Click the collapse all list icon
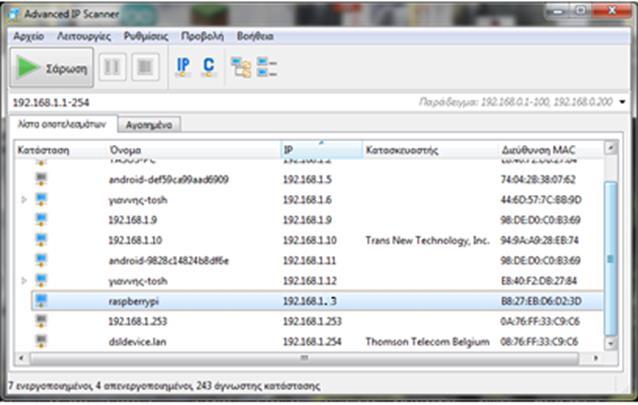638x405 pixels. [267, 67]
